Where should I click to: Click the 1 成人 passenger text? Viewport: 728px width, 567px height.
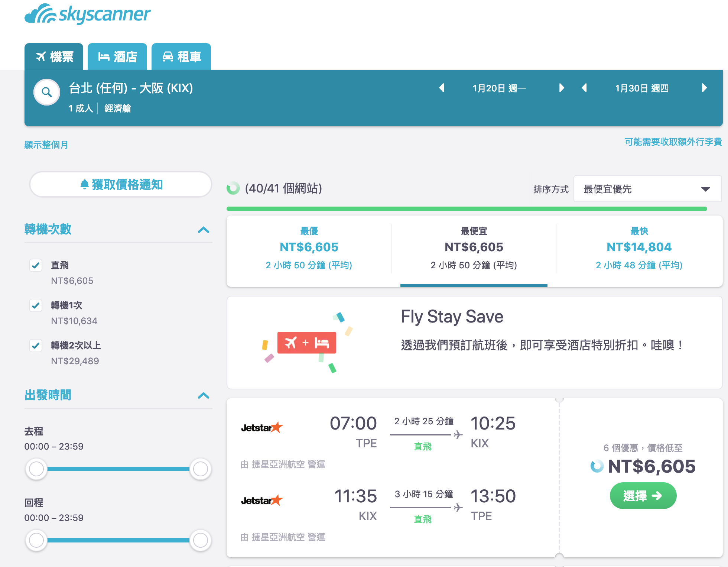[x=81, y=108]
